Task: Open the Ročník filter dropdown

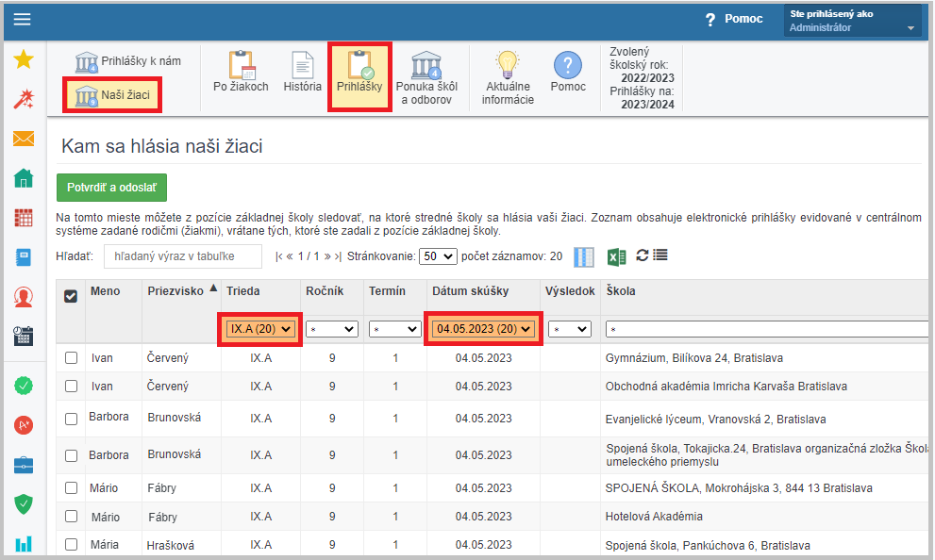Action: 332,329
